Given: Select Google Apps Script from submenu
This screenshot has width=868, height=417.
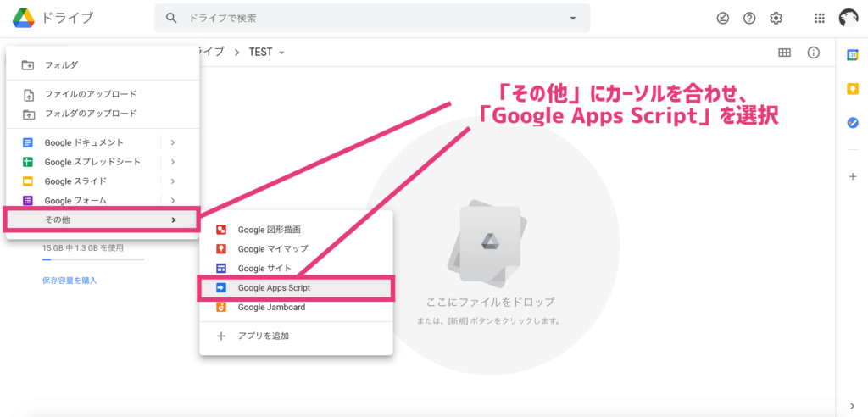Looking at the screenshot, I should point(296,288).
